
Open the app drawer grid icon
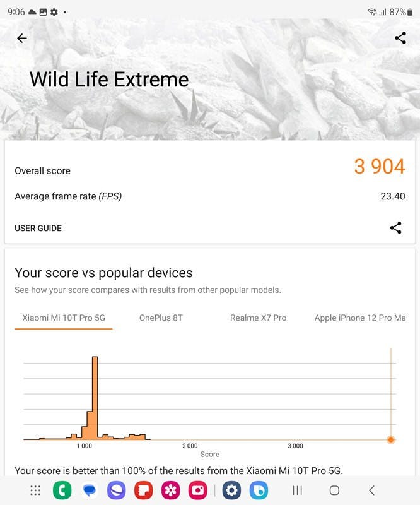pos(35,490)
